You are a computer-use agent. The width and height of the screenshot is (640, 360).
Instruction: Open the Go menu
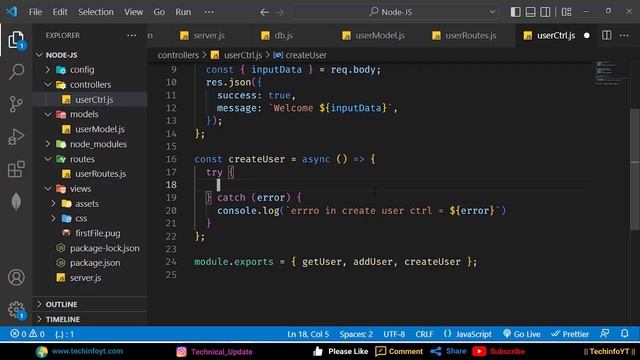point(159,12)
